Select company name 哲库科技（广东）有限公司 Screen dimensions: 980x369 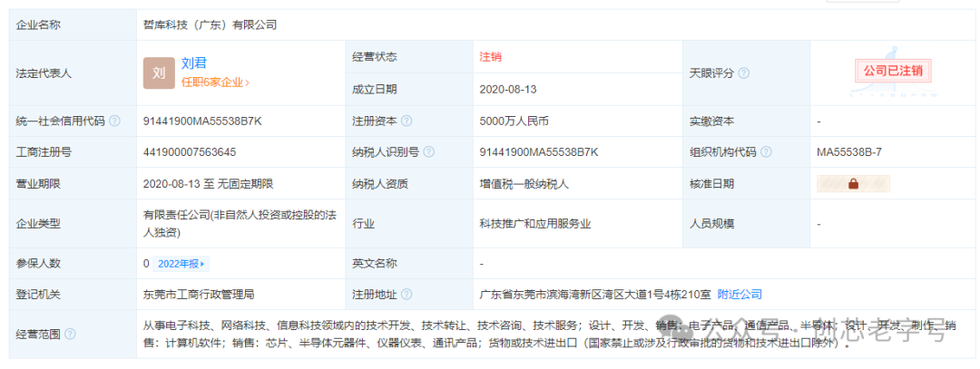coord(210,25)
